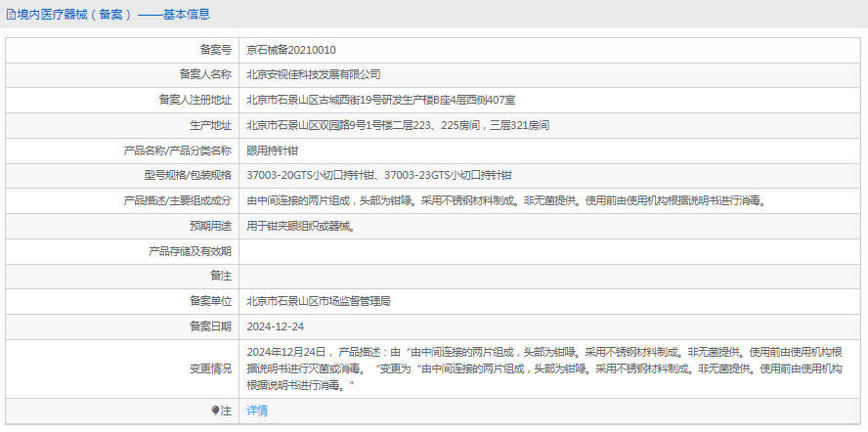
Task: Click the 备注 label
Action: [221, 276]
